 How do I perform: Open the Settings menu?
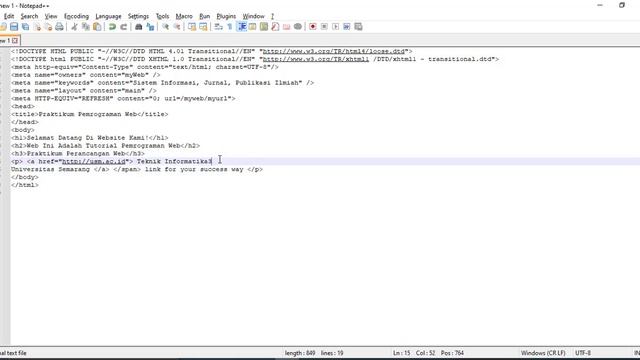coord(138,16)
